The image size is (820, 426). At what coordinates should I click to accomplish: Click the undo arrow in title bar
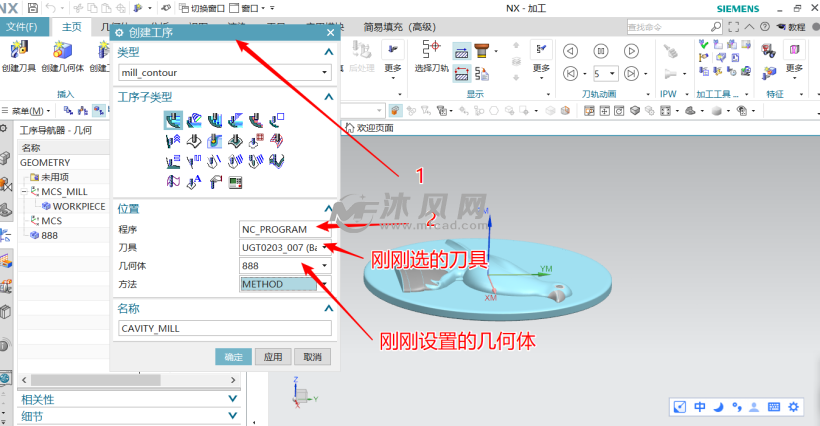(51, 8)
